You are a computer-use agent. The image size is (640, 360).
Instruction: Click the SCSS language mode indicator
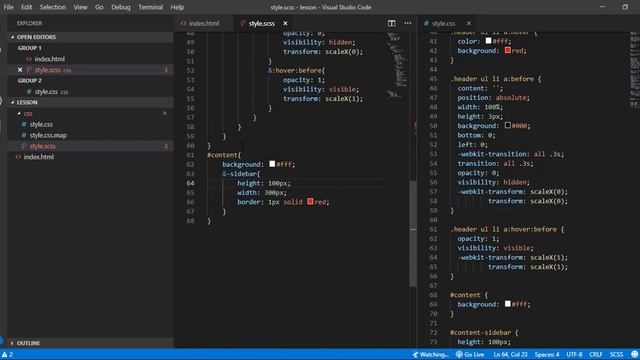pos(616,354)
